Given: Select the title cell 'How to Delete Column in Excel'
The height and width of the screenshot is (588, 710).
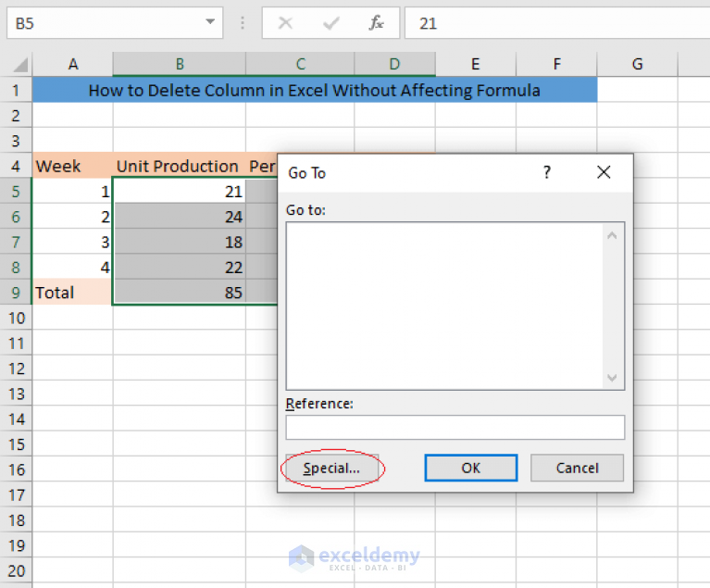Looking at the screenshot, I should pos(315,90).
